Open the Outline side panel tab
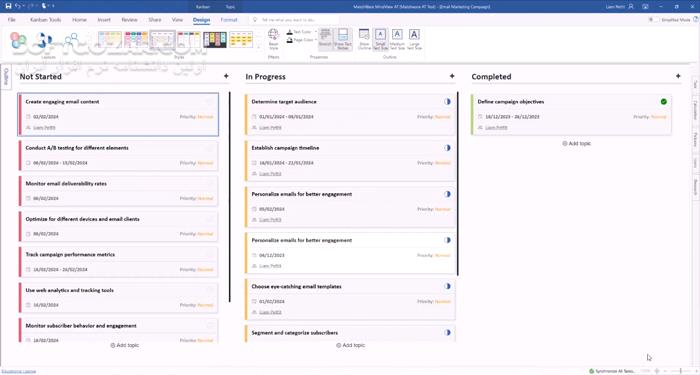This screenshot has width=700, height=375. 6,76
